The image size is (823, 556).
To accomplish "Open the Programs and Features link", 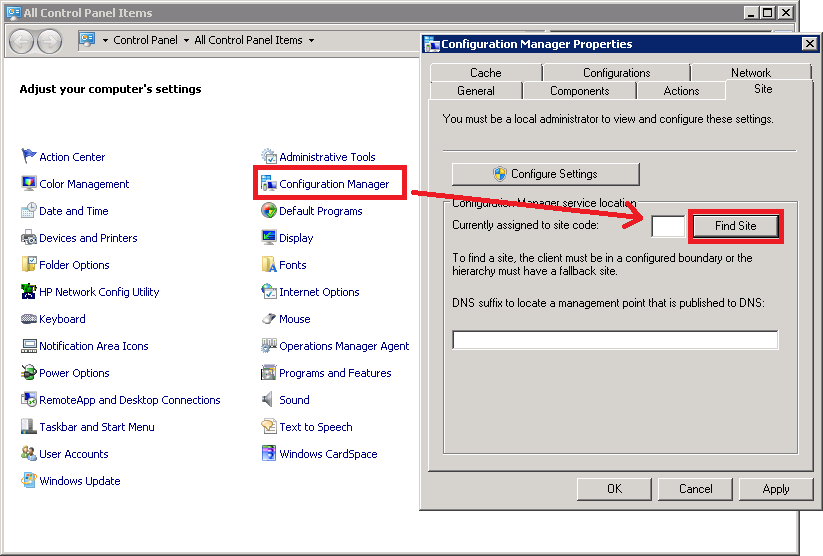I will tap(335, 373).
